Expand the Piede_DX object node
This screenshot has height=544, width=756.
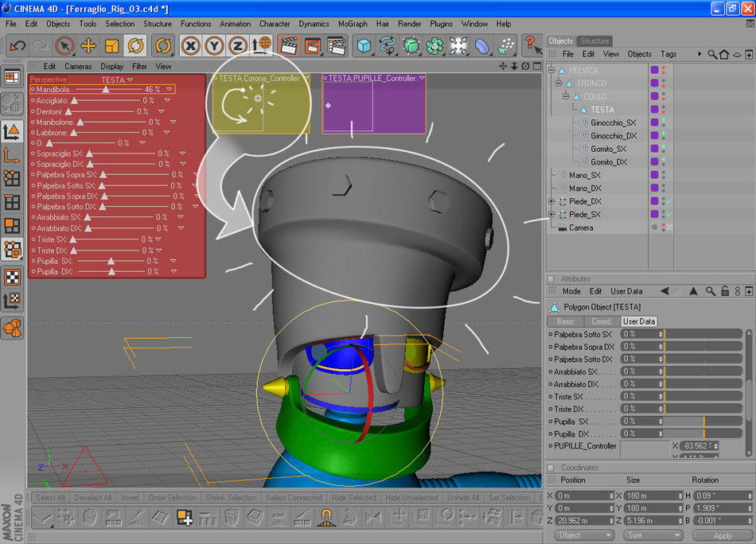coord(551,201)
